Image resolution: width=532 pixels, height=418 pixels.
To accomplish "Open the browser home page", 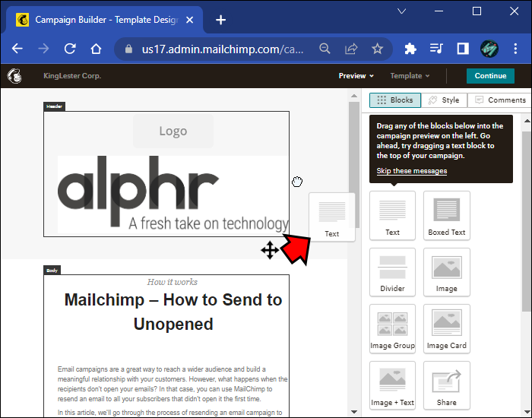I will point(96,49).
